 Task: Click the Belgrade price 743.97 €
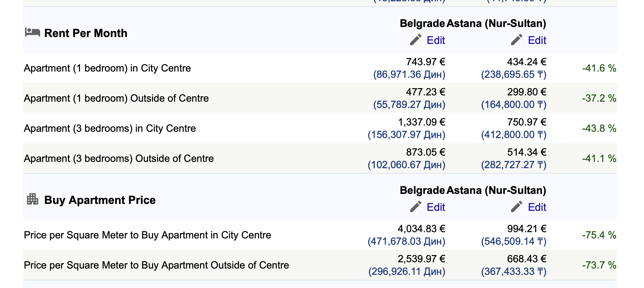click(425, 62)
